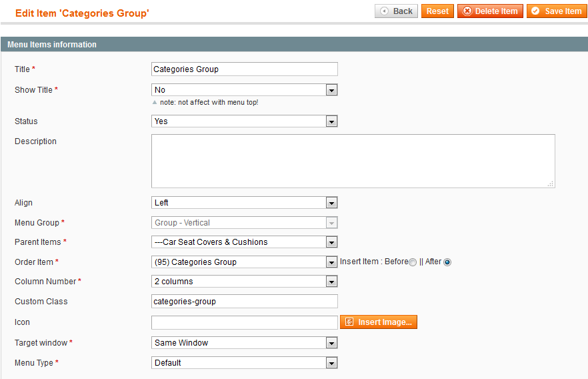Viewport: 588px width, 379px height.
Task: Click the Save Item checkmark icon
Action: tap(535, 11)
